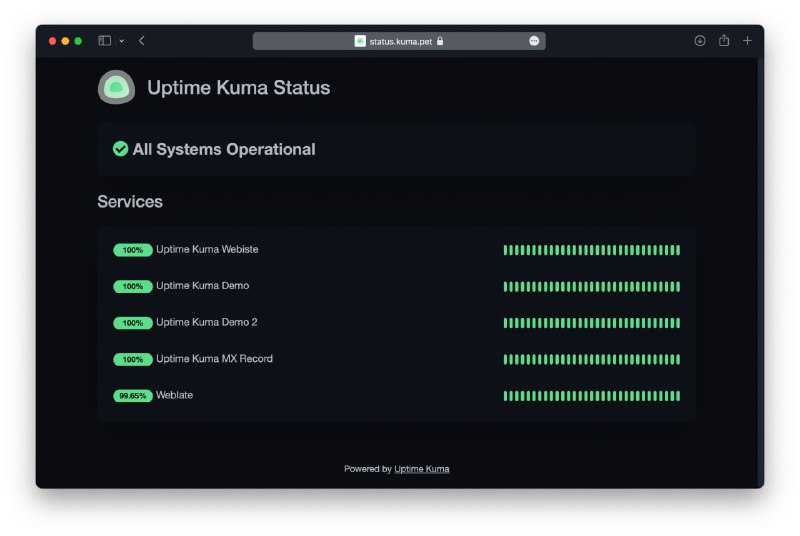Viewport: 800px width, 536px height.
Task: Close the Safari window with red button
Action: (x=53, y=41)
